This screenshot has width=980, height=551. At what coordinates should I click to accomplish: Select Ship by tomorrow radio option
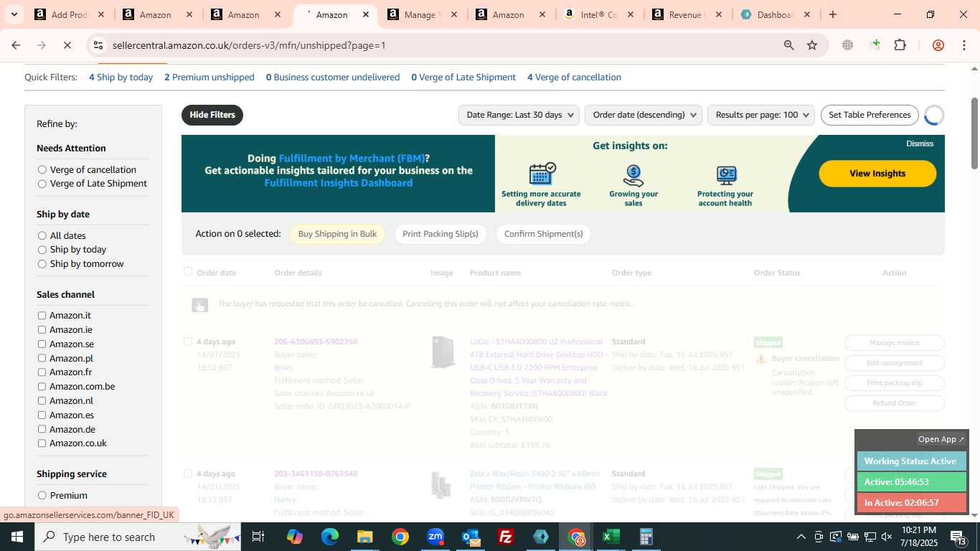coord(42,264)
